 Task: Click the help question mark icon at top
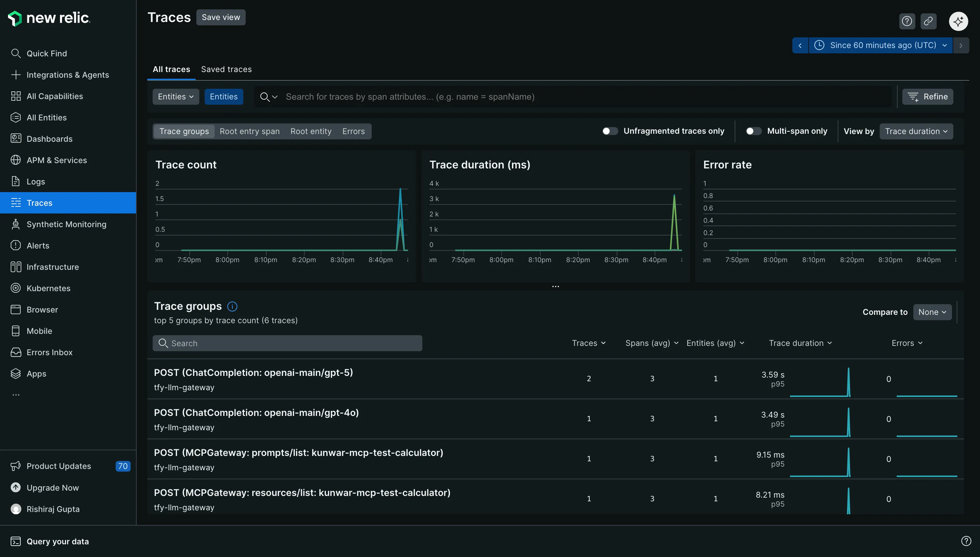[907, 21]
